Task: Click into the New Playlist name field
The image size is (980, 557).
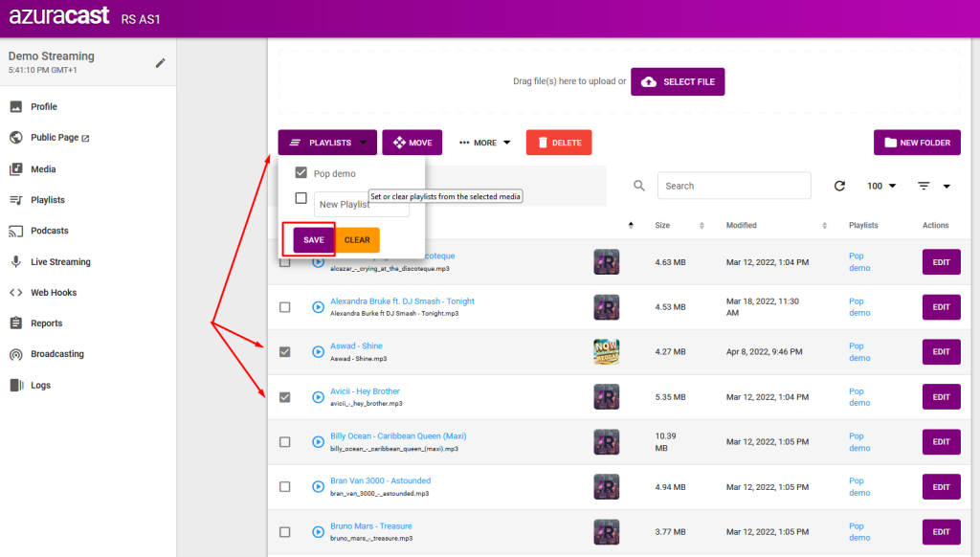Action: [361, 205]
